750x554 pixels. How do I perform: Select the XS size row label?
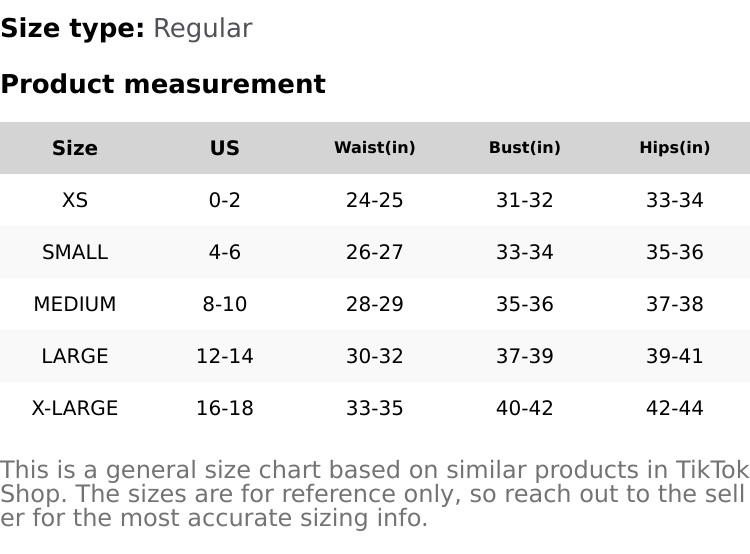click(75, 200)
